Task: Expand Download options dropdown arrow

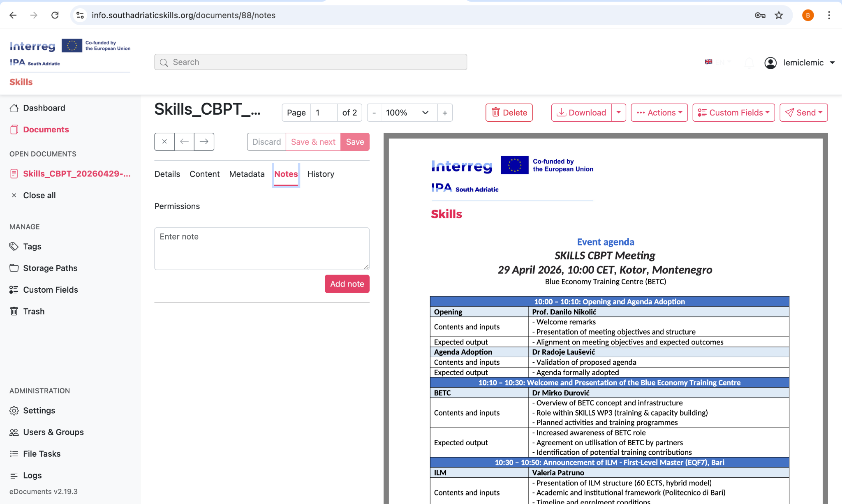Action: click(x=618, y=113)
